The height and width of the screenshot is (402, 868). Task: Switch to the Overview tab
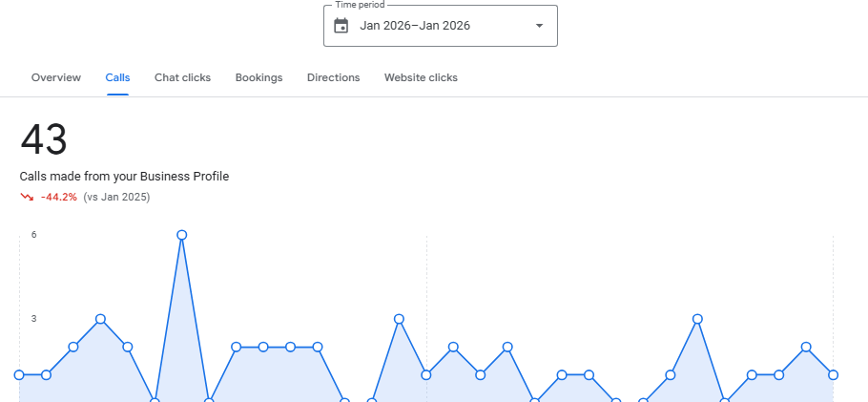[56, 77]
